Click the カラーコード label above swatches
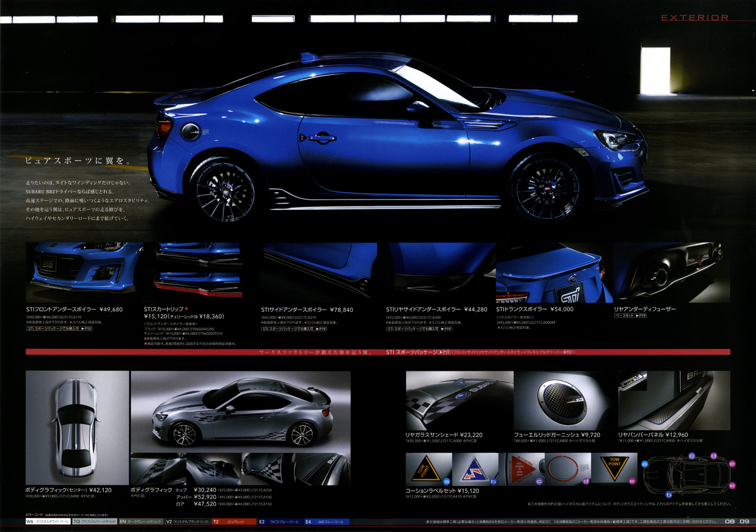 pos(34,514)
